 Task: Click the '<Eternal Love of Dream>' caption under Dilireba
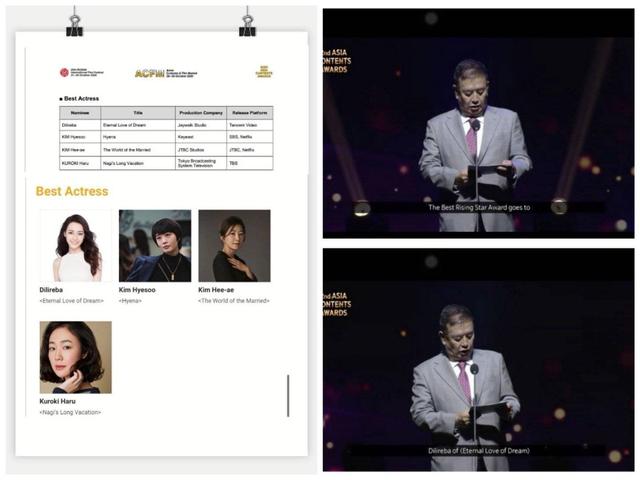pyautogui.click(x=71, y=301)
